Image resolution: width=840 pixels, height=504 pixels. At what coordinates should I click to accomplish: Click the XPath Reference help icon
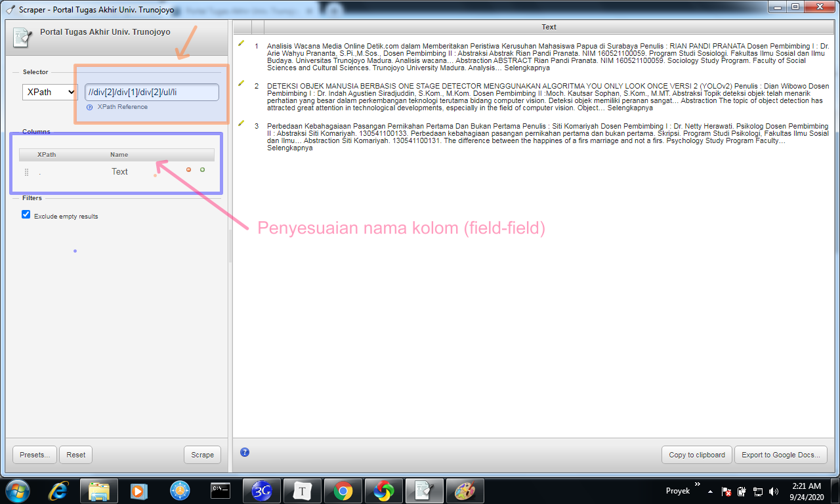(89, 107)
